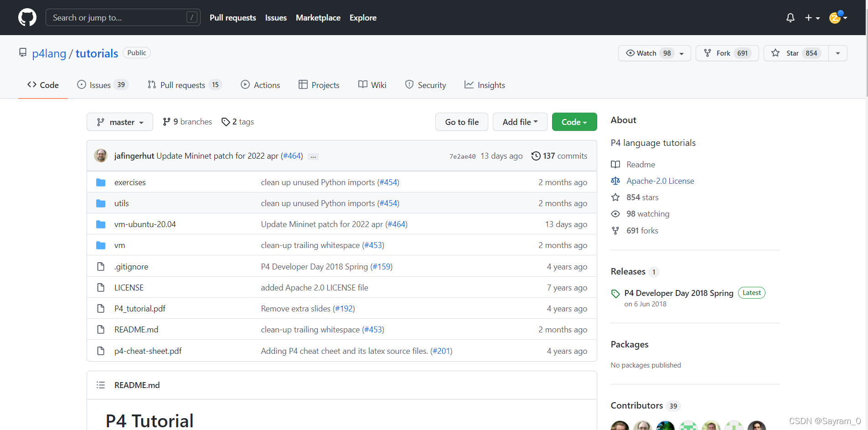Open the Insights tab

(x=485, y=85)
